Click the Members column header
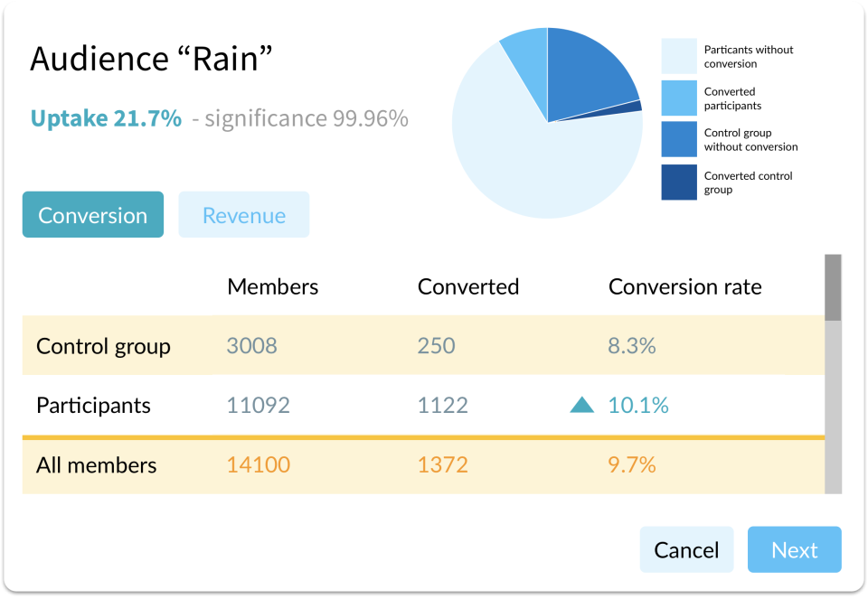Image resolution: width=868 pixels, height=599 pixels. pyautogui.click(x=273, y=287)
